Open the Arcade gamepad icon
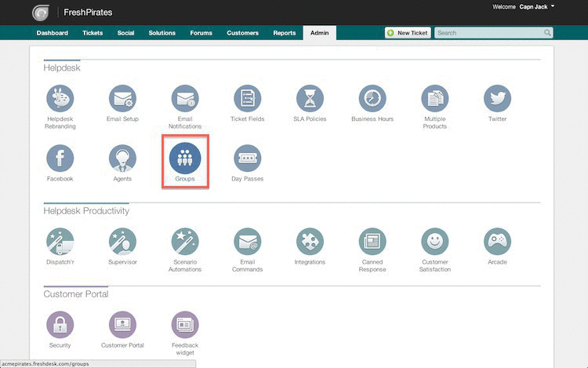This screenshot has width=588, height=368. tap(497, 242)
